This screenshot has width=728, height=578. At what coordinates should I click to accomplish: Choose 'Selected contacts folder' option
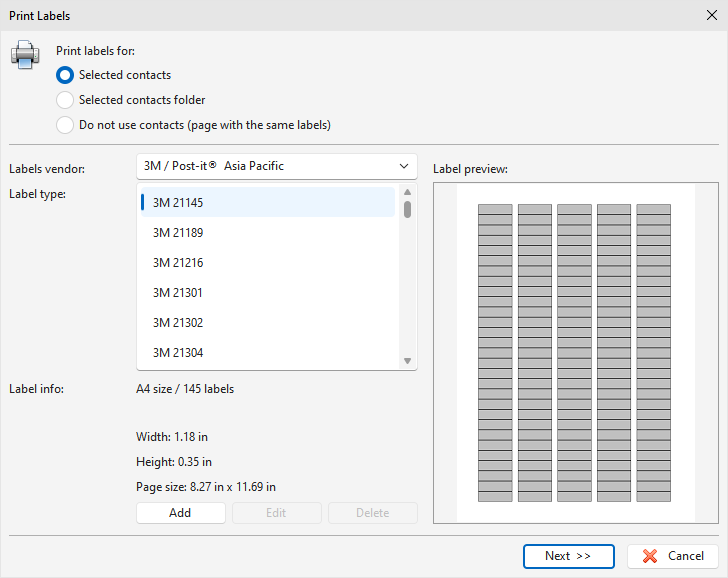point(65,100)
